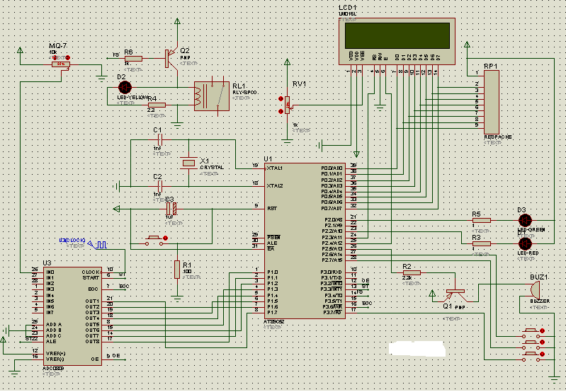Click the right red adjust dot on MQ-7

67,58
